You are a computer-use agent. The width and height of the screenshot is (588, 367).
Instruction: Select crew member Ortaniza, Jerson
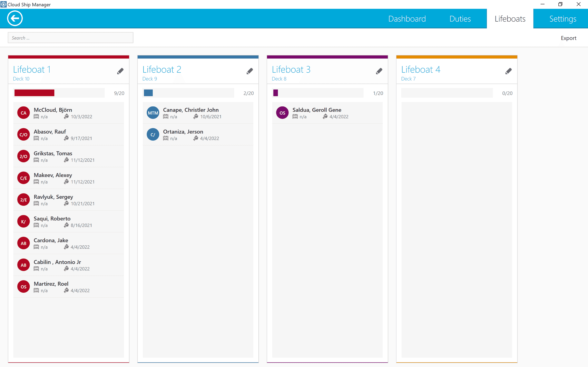(x=198, y=135)
